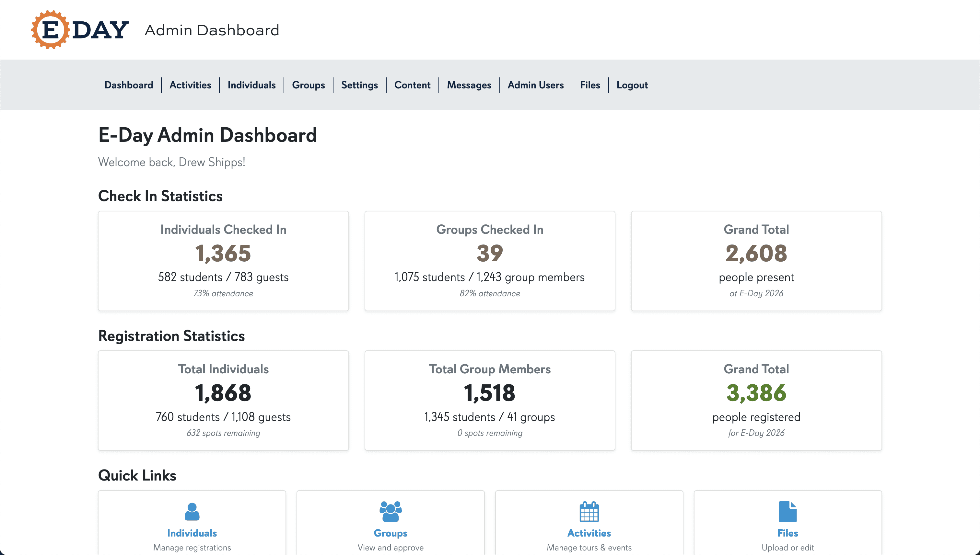This screenshot has height=555, width=980.
Task: Click the Individuals person icon
Action: click(192, 512)
